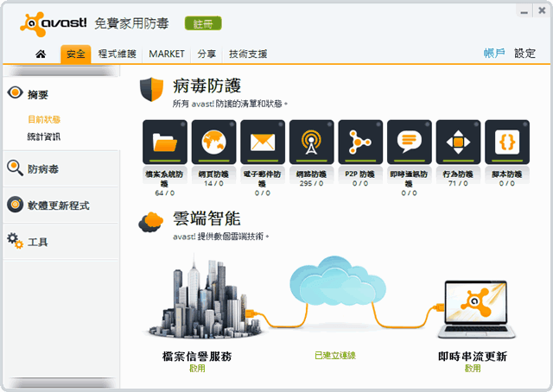Click the 網路防護 label
This screenshot has width=553, height=392.
pos(311,174)
